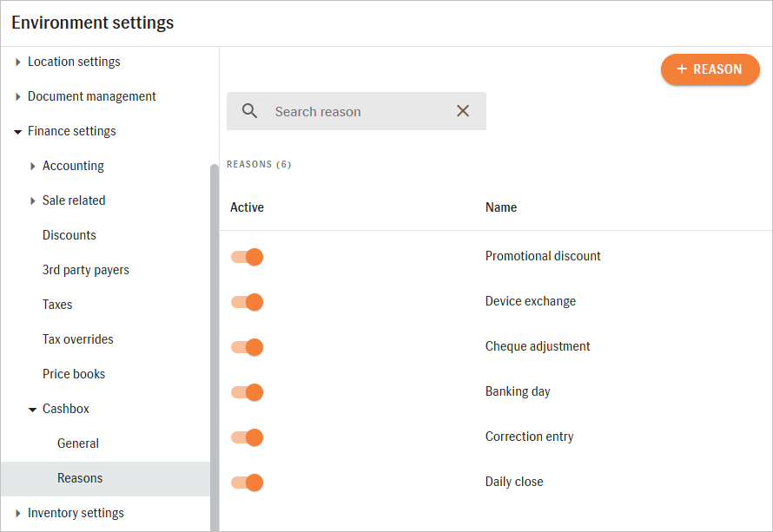Open the Correction entry reason row
The width and height of the screenshot is (773, 532).
(496, 437)
